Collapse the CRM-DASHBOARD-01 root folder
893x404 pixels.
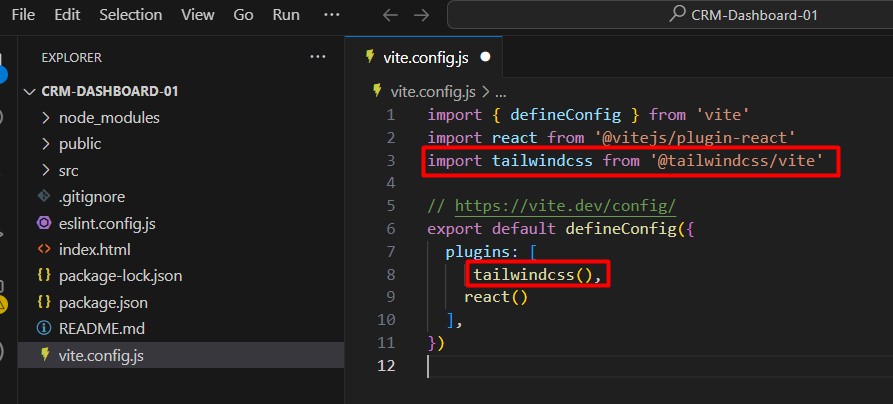click(x=29, y=91)
